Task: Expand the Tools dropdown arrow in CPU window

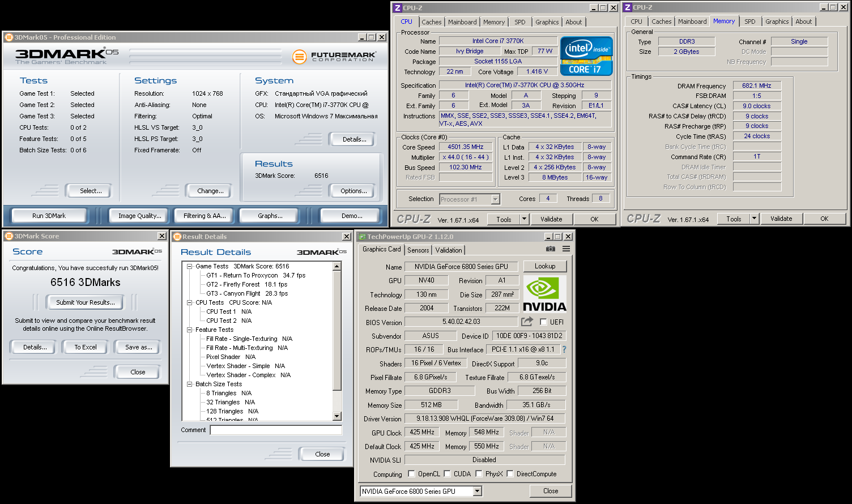Action: pos(524,219)
